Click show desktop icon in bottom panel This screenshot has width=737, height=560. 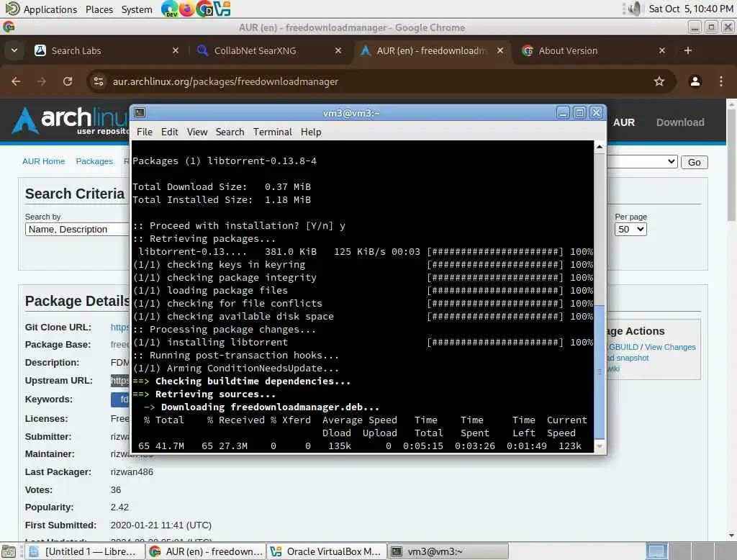tap(9, 551)
